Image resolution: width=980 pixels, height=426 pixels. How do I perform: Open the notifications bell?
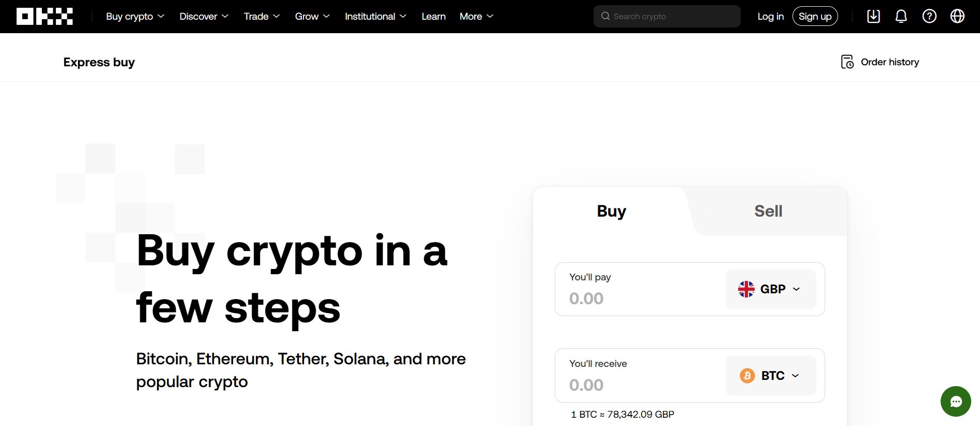901,17
